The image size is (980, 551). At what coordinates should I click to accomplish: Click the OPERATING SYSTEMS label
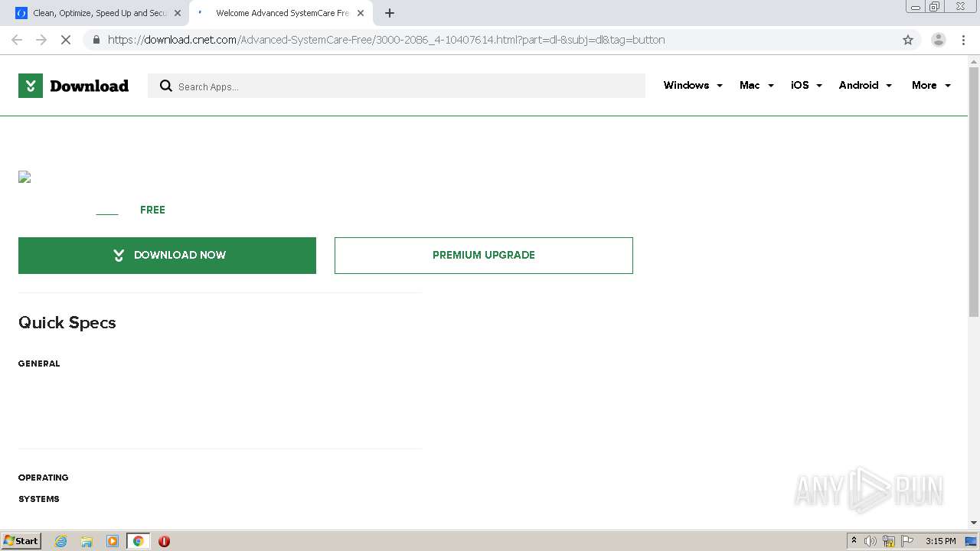click(44, 488)
